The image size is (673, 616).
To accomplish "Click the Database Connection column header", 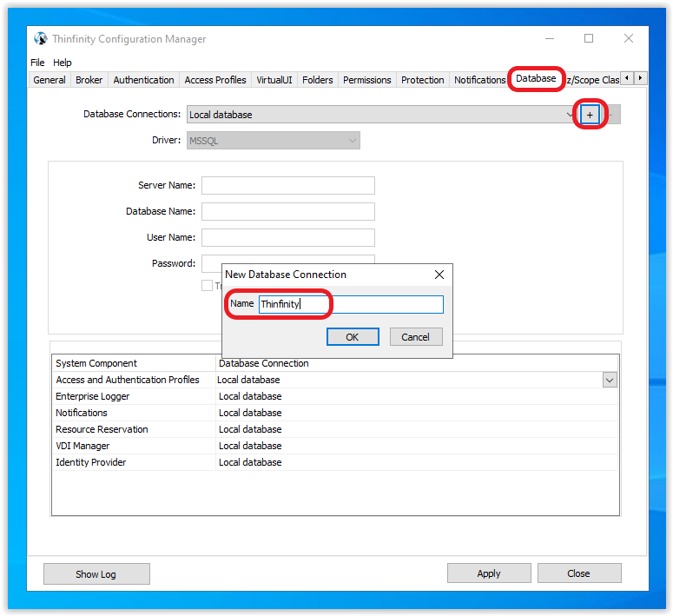I will pos(417,365).
